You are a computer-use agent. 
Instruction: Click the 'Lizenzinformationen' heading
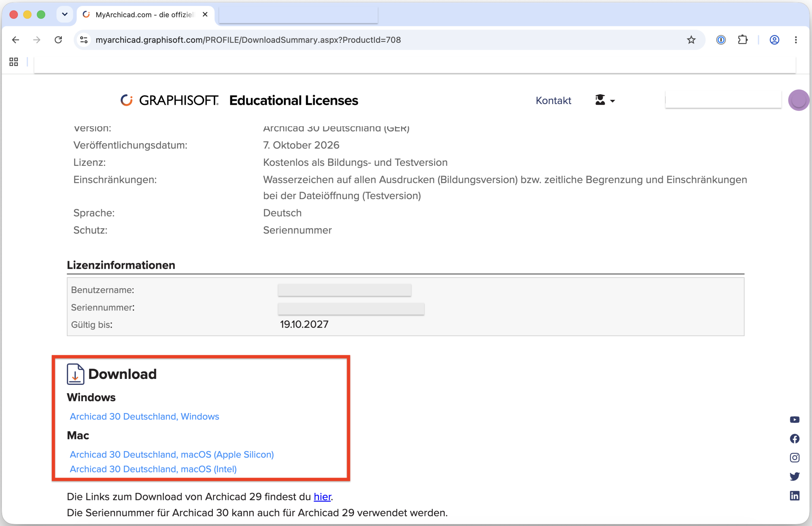point(121,265)
